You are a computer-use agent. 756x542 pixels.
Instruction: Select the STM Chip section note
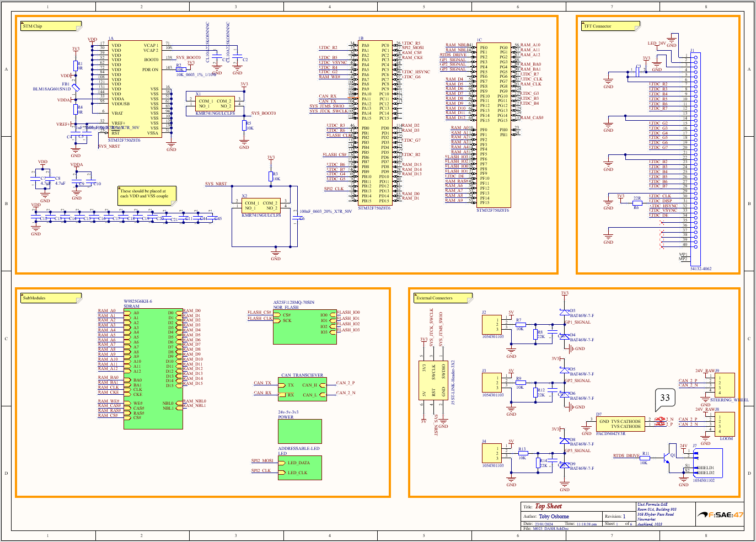point(51,26)
